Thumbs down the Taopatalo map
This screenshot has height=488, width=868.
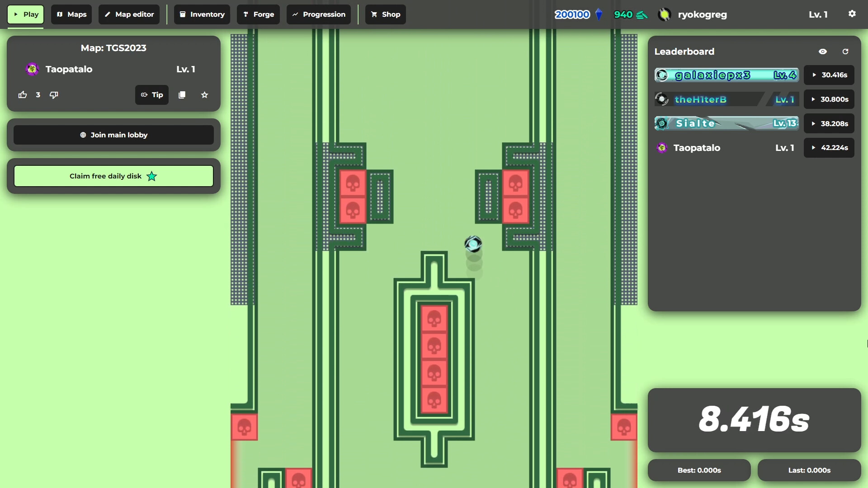coord(54,95)
